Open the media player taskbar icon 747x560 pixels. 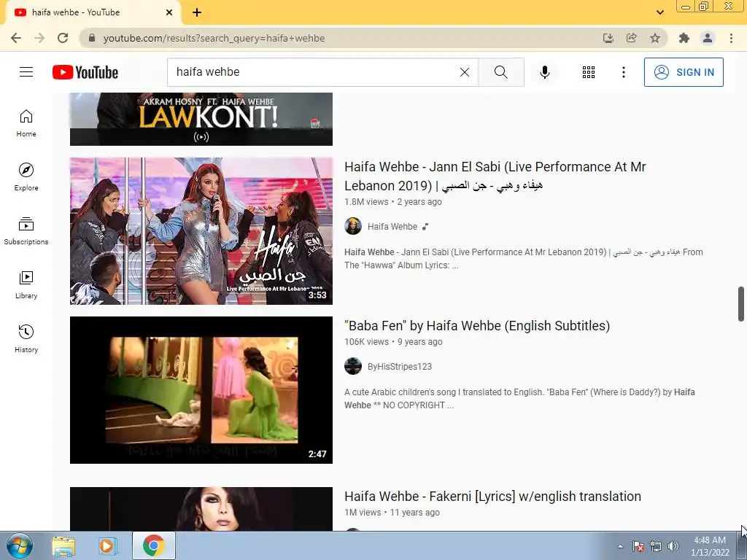(x=107, y=546)
